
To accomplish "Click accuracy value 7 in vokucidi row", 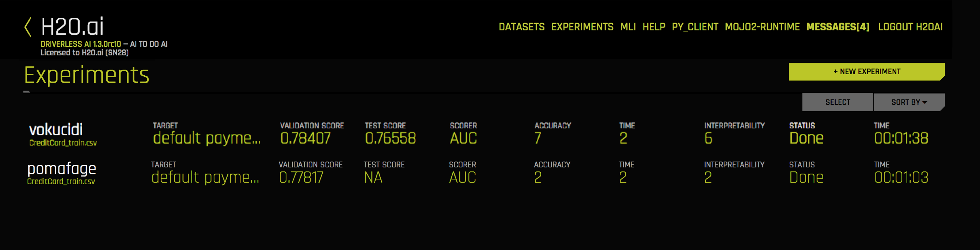I will coord(538,138).
